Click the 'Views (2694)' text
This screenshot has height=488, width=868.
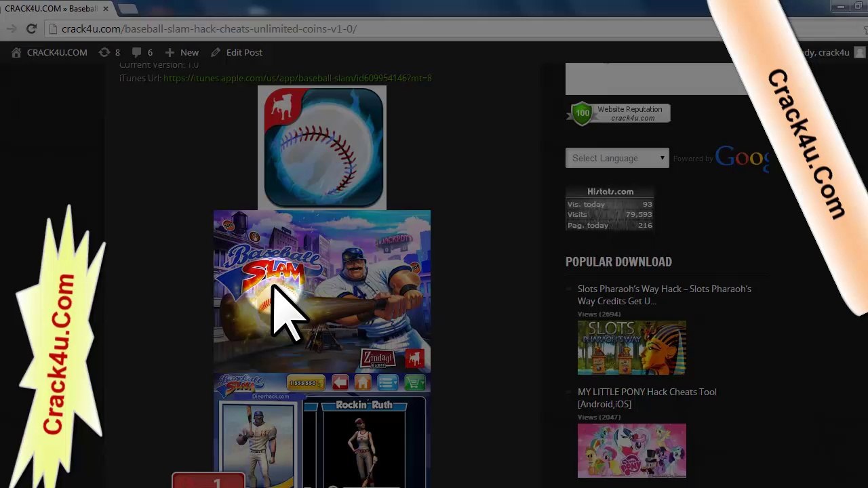pyautogui.click(x=599, y=314)
